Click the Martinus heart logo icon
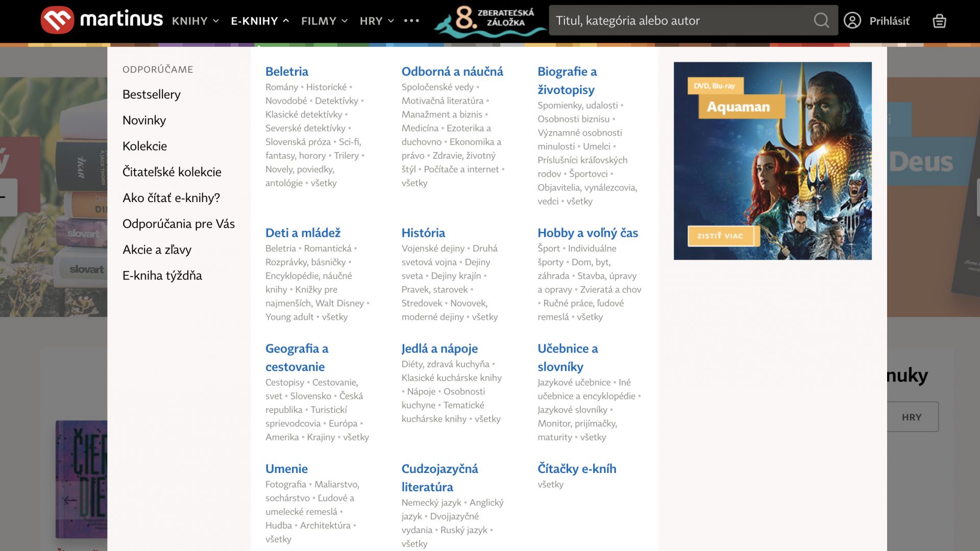This screenshot has width=980, height=551. tap(57, 20)
